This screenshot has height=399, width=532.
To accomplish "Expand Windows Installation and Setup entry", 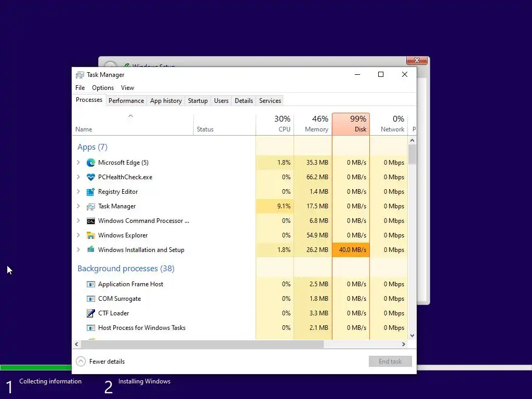I will point(78,250).
